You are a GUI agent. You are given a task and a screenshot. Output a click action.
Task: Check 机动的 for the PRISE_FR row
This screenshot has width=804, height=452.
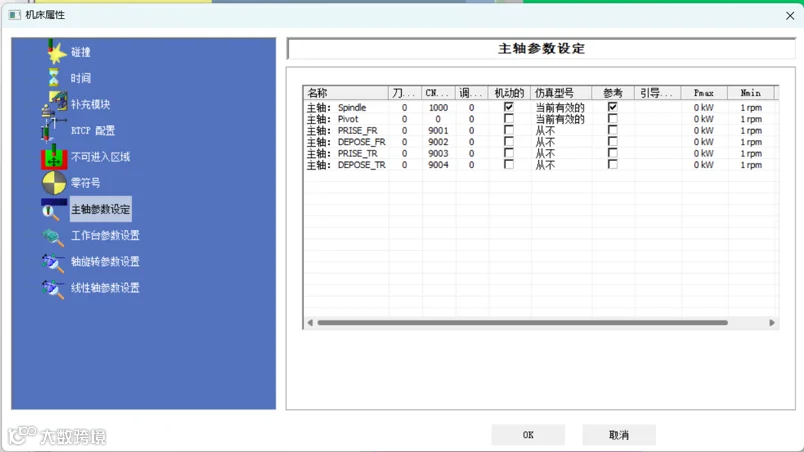509,130
